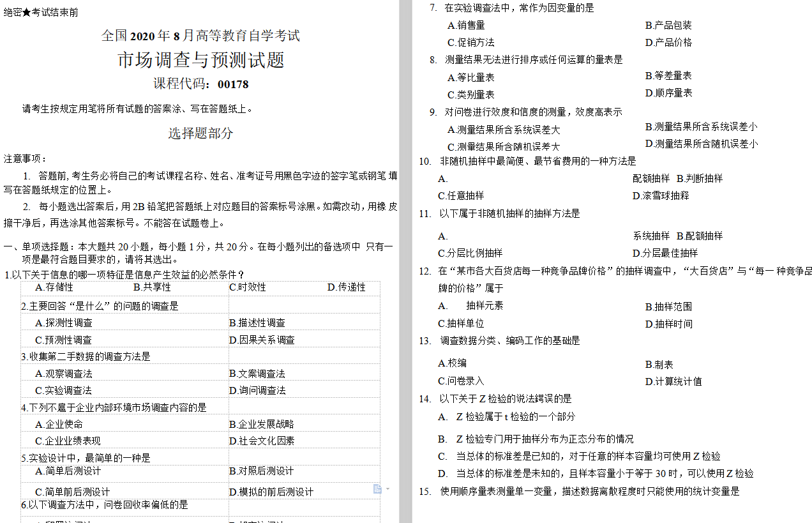Select the section heading "选择题部分"
The height and width of the screenshot is (523, 812).
click(201, 133)
